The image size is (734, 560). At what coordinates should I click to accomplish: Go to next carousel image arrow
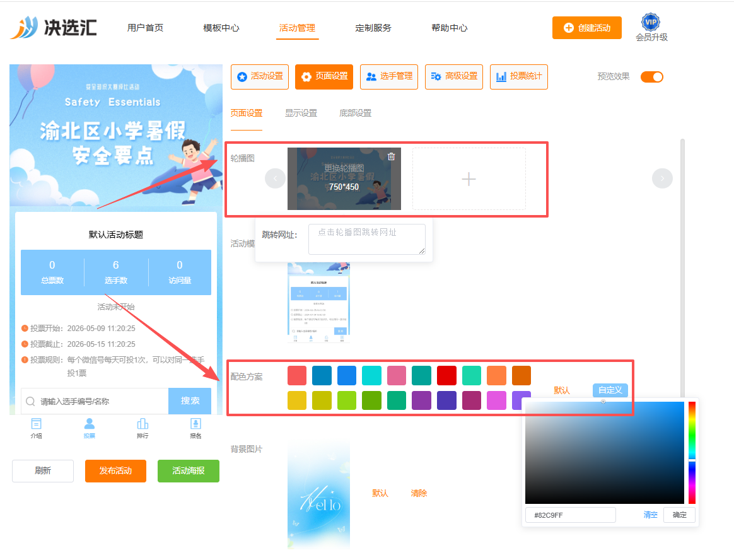662,178
